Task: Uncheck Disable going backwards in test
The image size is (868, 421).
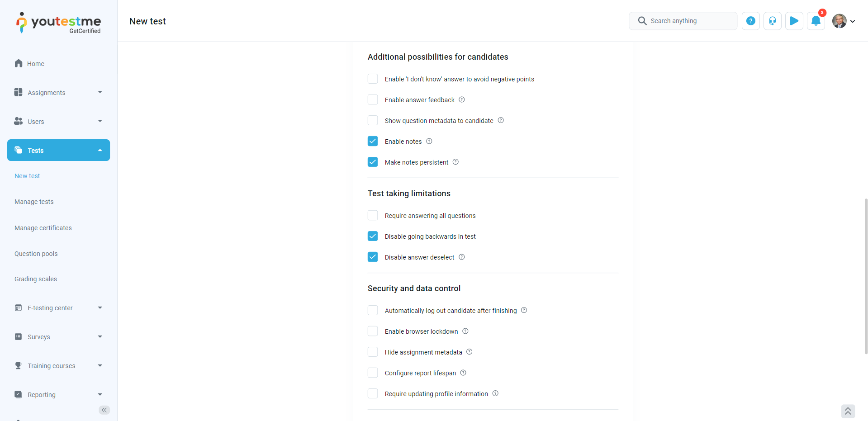Action: [373, 236]
